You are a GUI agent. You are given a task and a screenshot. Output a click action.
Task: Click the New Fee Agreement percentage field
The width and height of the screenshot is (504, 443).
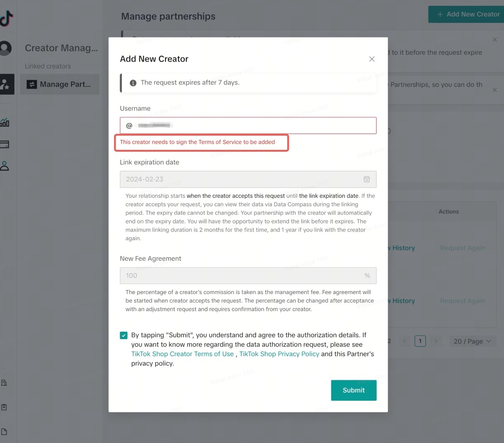[x=242, y=276]
